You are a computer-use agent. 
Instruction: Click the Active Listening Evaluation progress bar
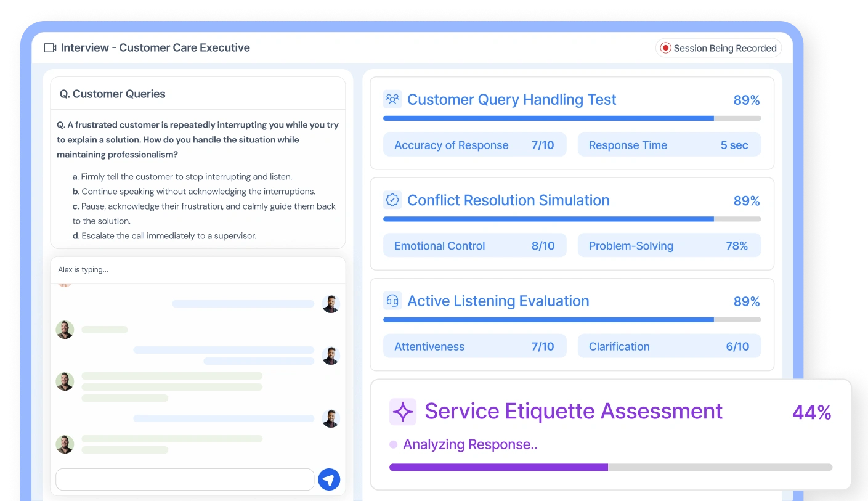click(572, 320)
